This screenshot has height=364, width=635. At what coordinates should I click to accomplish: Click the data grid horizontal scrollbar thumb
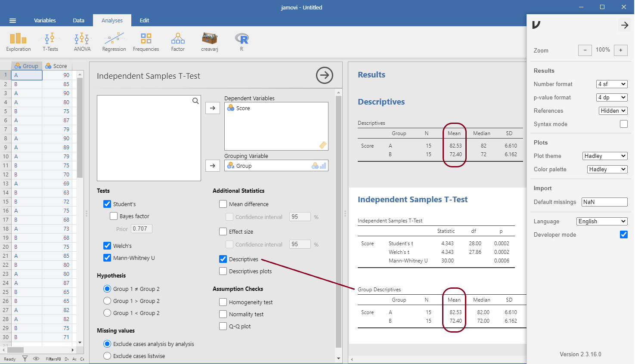pyautogui.click(x=15, y=350)
